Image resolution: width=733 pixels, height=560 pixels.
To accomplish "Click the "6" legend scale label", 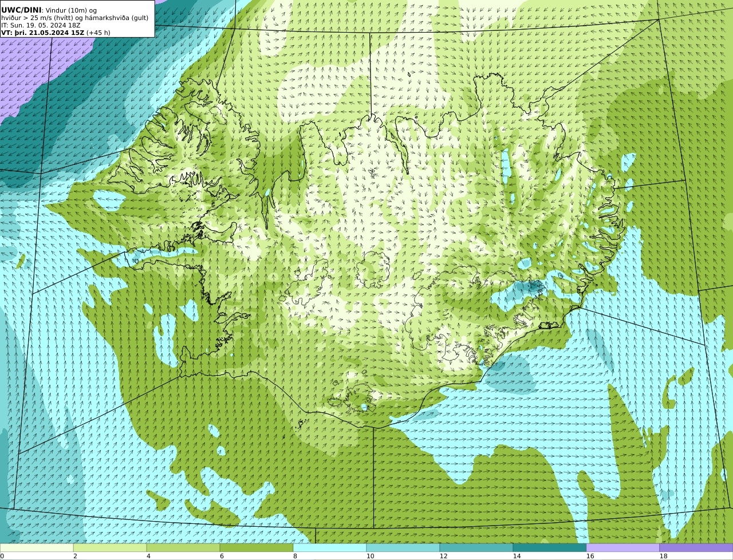I will [x=222, y=556].
